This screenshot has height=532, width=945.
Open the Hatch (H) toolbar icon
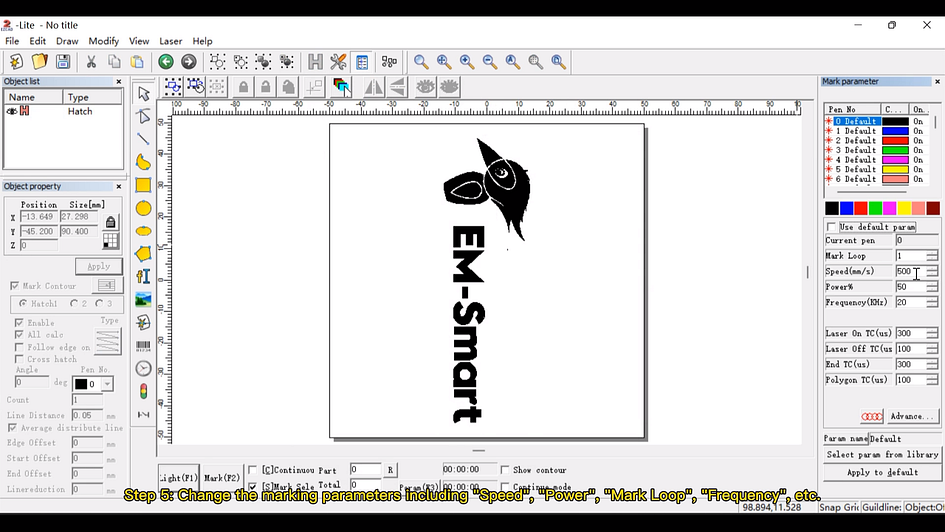click(x=315, y=61)
